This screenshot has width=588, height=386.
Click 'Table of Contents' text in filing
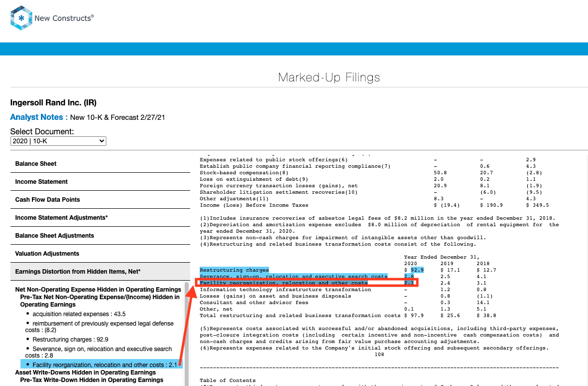tap(228, 381)
